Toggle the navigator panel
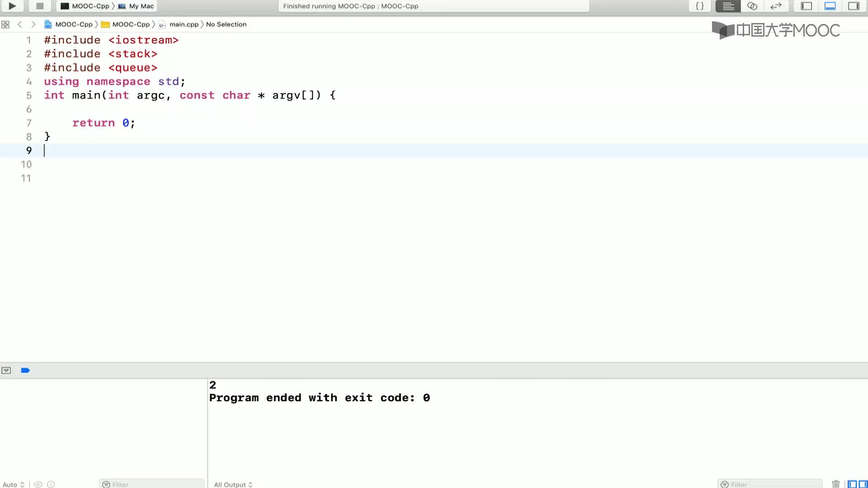Viewport: 868px width, 488px height. pos(807,6)
